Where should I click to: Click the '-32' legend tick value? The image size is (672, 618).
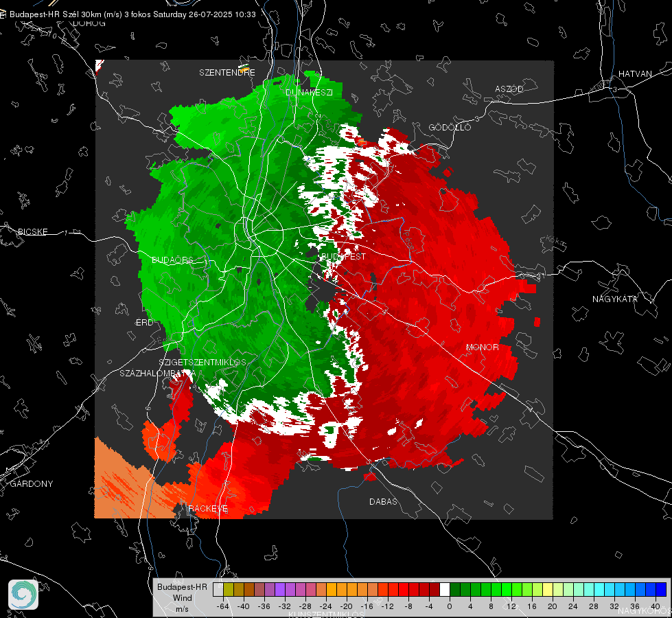click(x=285, y=606)
